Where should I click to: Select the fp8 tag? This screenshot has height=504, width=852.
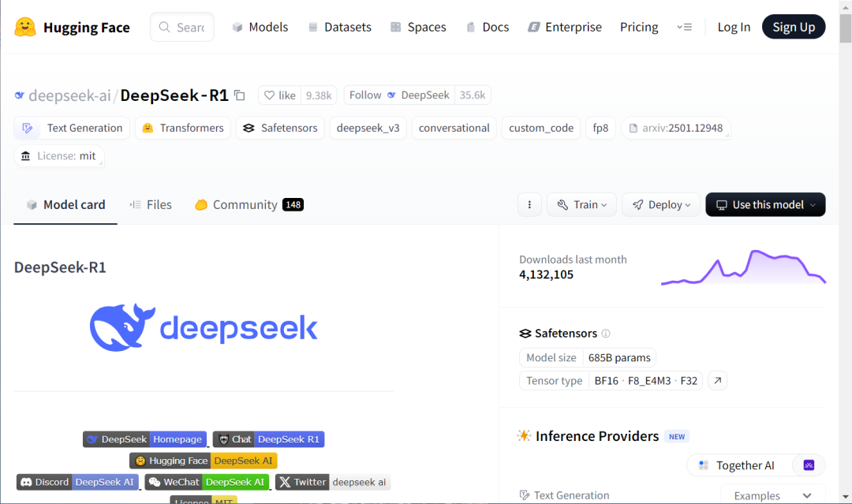[600, 129]
